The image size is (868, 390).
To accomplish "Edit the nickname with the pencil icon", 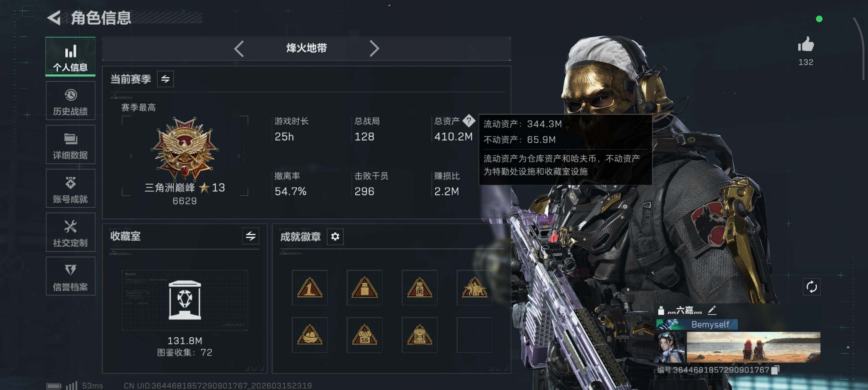I will click(712, 310).
